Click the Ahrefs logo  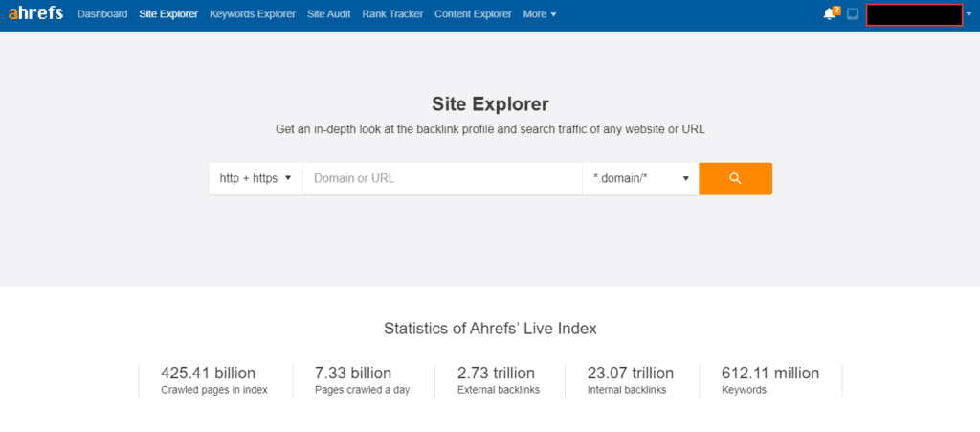[35, 14]
